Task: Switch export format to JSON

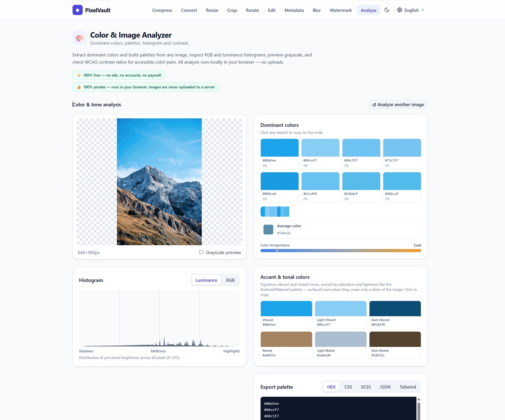Action: (385, 387)
